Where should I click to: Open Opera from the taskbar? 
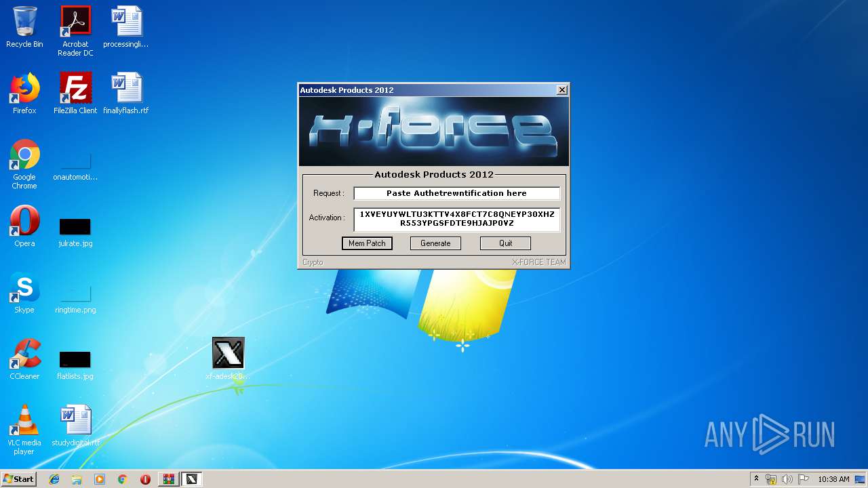[x=145, y=479]
